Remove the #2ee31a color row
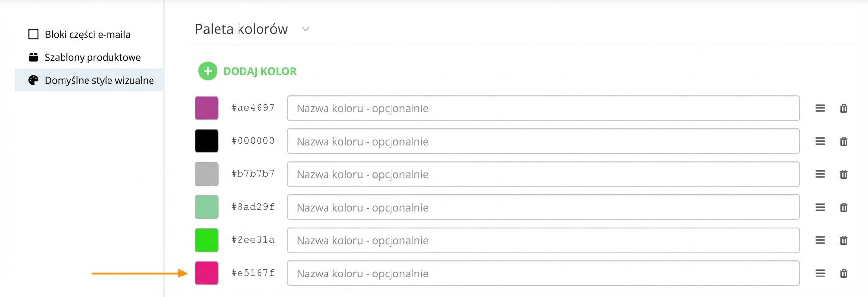 [844, 240]
